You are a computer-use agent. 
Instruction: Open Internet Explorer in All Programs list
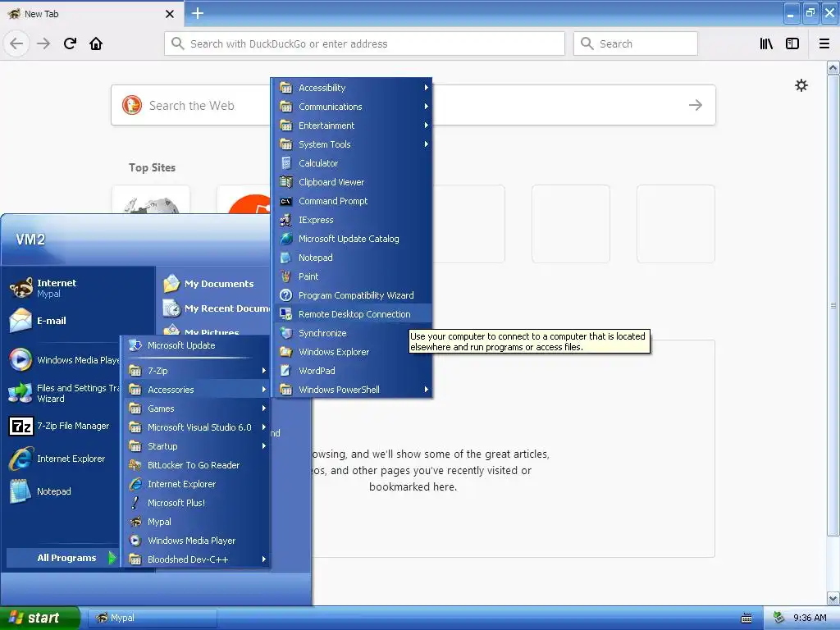(x=197, y=484)
